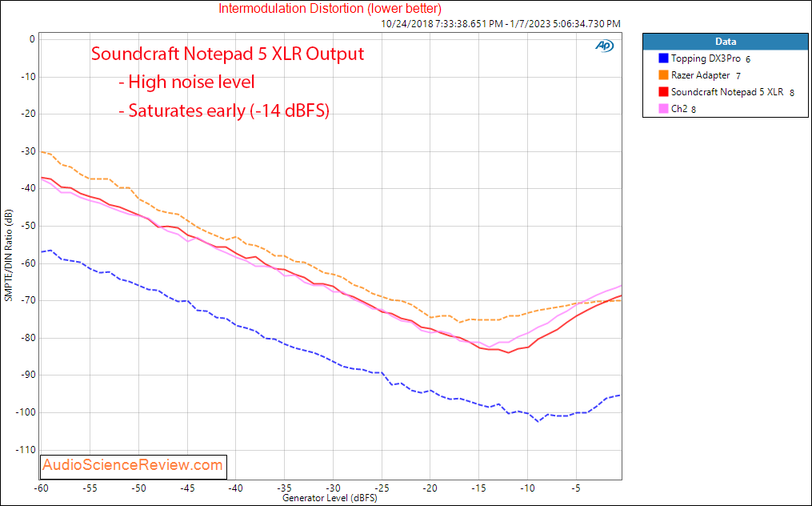Click the 'Soundcraft Notepad 5 XLR' legend label
Screen dimensions: 812x506
tap(727, 92)
